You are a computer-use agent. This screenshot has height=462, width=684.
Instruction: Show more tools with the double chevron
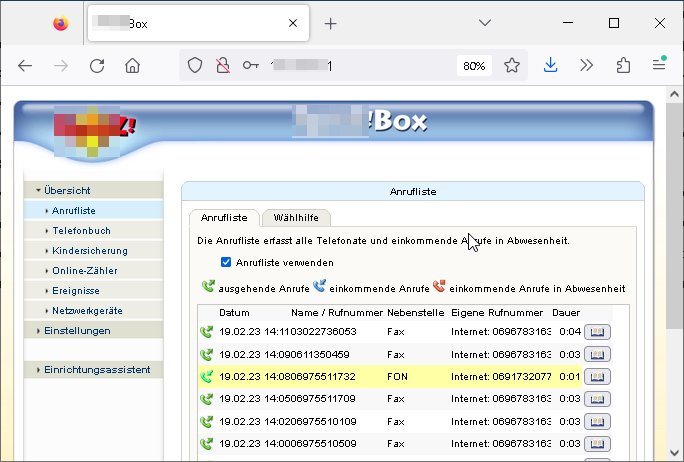click(587, 65)
